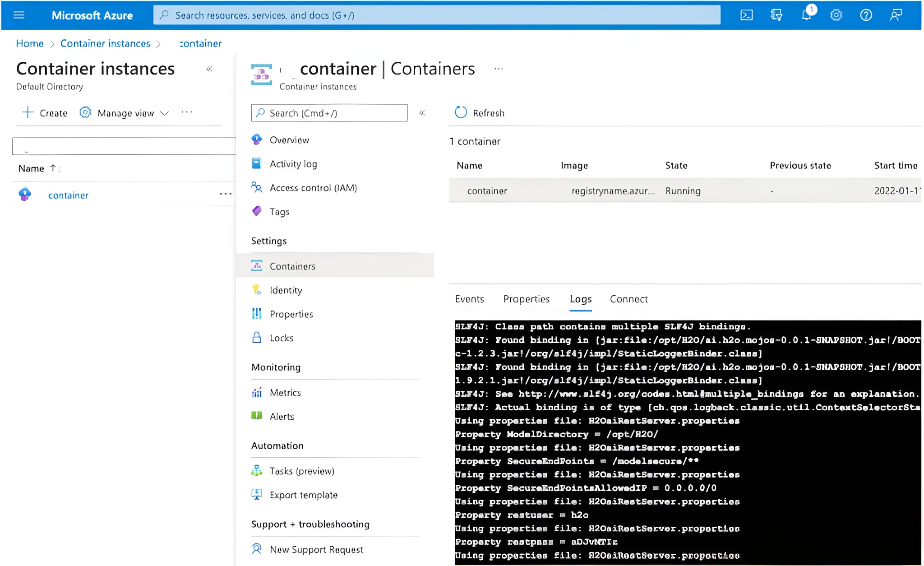
Task: Open the feedback icon in header
Action: tap(896, 15)
